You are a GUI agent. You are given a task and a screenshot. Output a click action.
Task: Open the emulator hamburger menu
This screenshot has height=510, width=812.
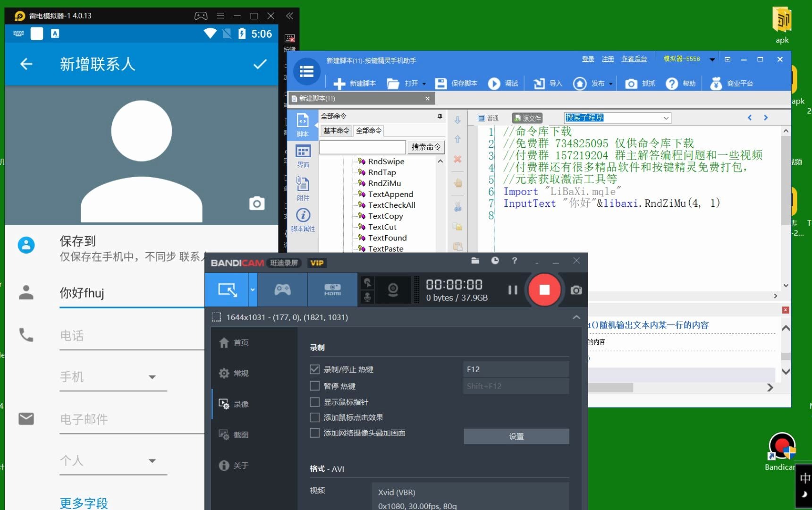click(220, 16)
